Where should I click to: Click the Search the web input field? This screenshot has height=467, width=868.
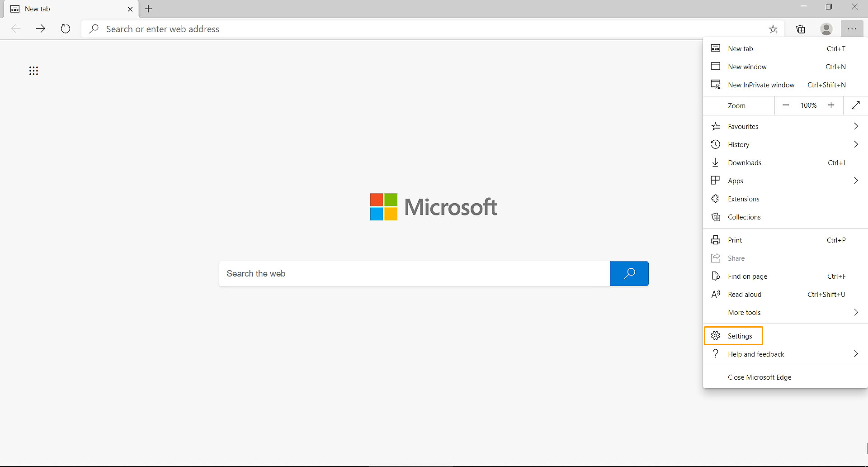(x=414, y=274)
